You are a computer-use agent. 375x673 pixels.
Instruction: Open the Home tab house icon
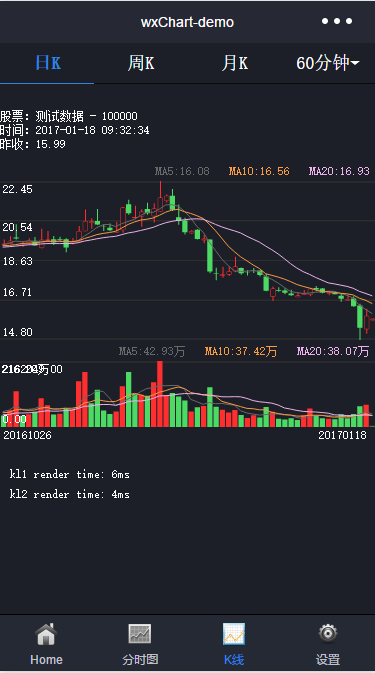pos(46,634)
